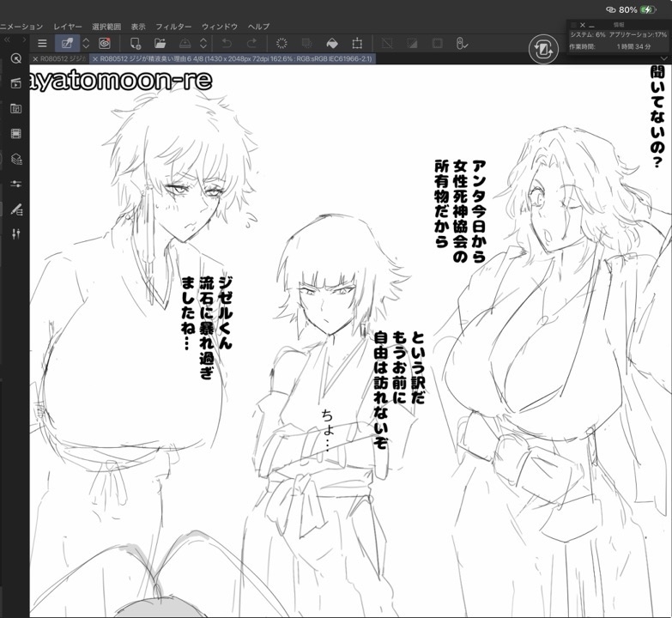Image resolution: width=672 pixels, height=618 pixels.
Task: Click the Deselect icon
Action: (387, 43)
